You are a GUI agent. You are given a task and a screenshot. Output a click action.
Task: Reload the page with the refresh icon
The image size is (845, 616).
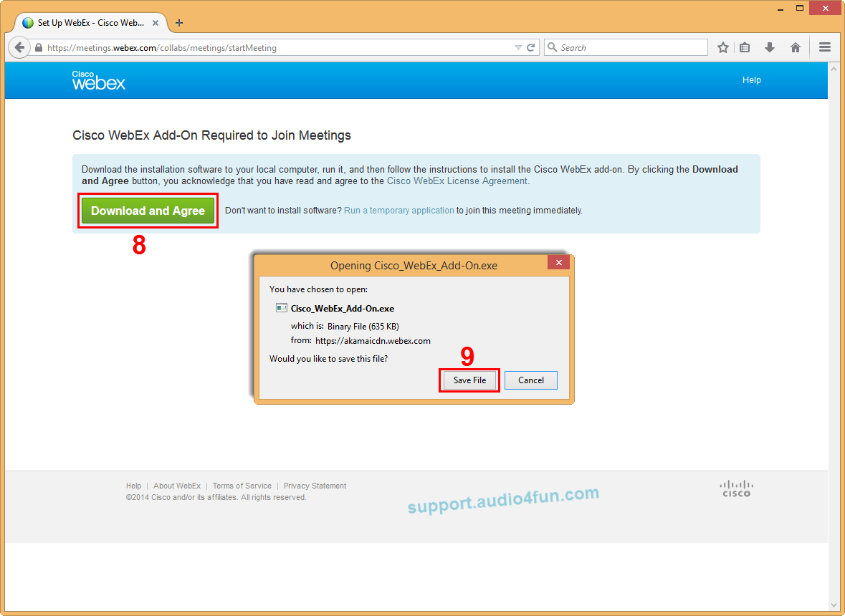click(x=531, y=47)
